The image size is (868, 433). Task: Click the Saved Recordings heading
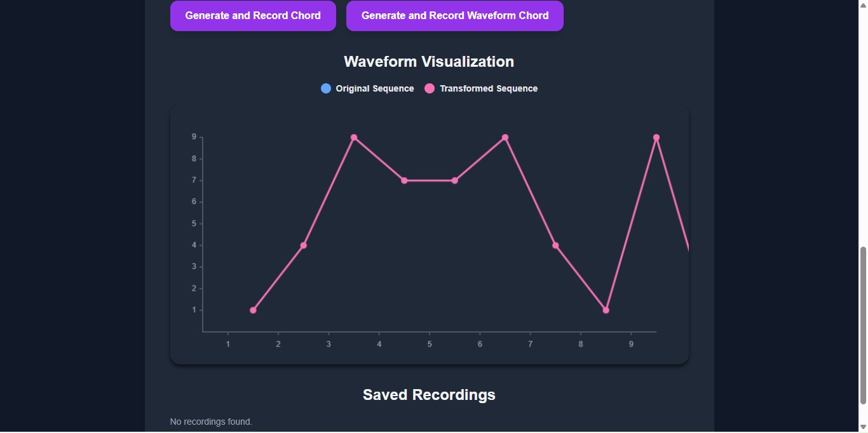click(x=429, y=395)
